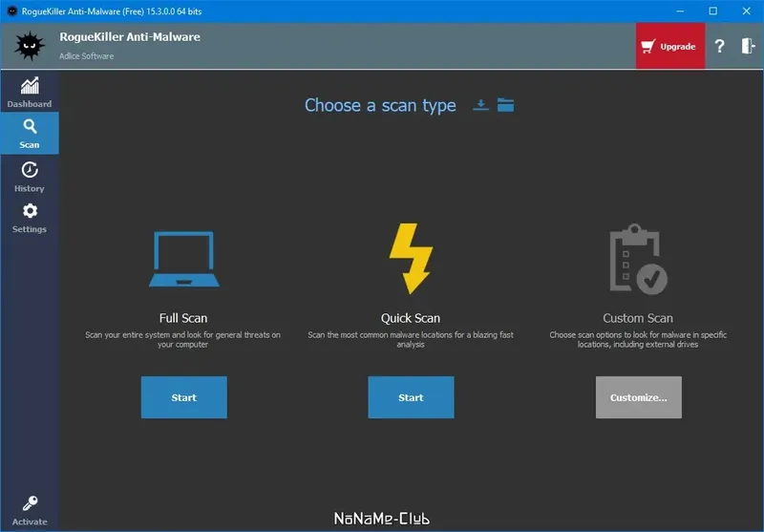Click the RogueKiller Anti-Malware header title
The image size is (764, 532).
130,37
